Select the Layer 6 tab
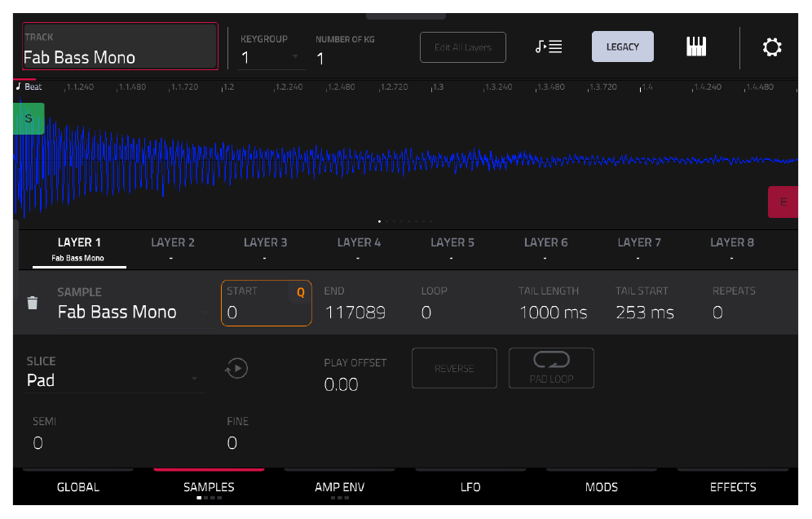Viewport: 812px width, 519px height. pyautogui.click(x=545, y=250)
